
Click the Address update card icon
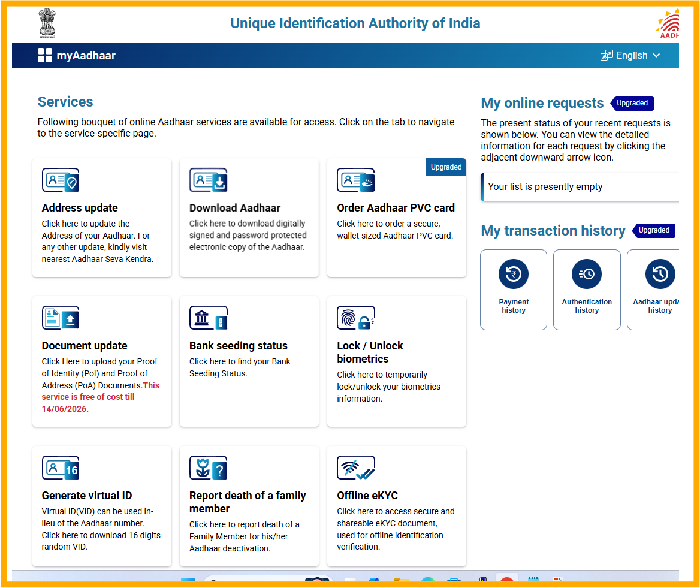pos(61,180)
